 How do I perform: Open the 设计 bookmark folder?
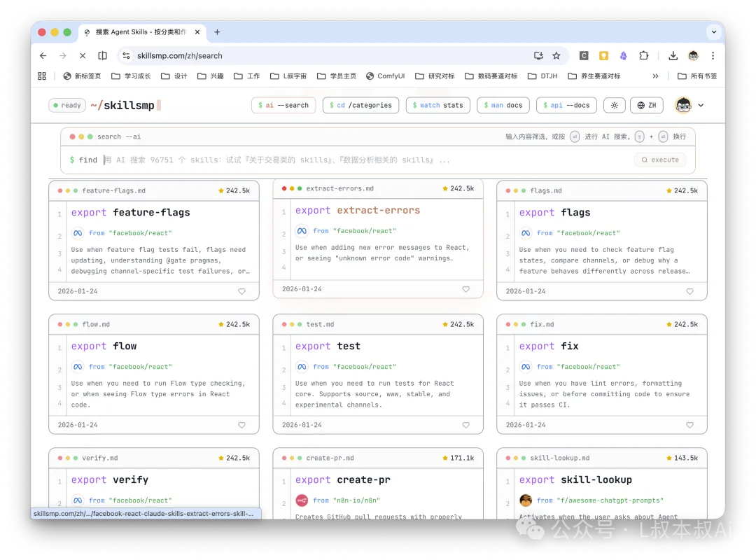[174, 76]
